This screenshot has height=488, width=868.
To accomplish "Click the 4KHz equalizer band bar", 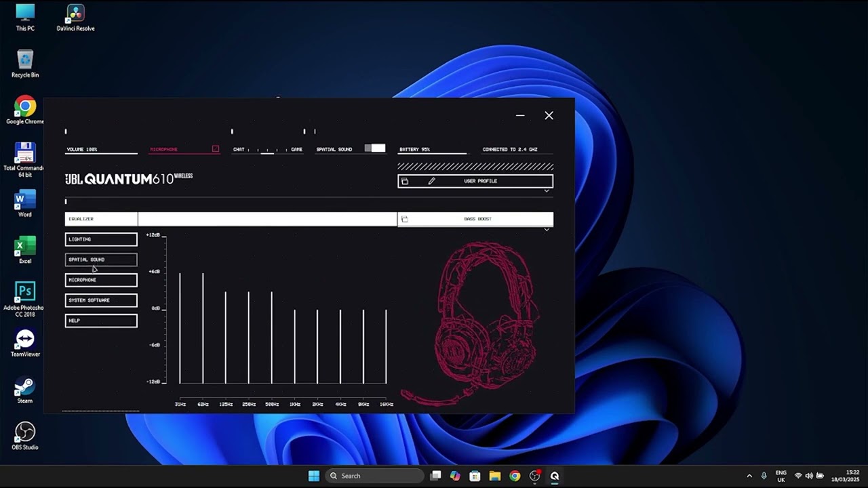I will 340,346.
